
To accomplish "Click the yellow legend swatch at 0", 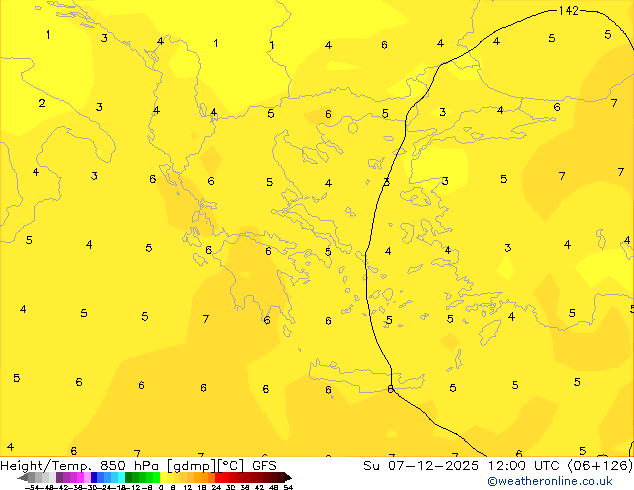I will tap(163, 477).
